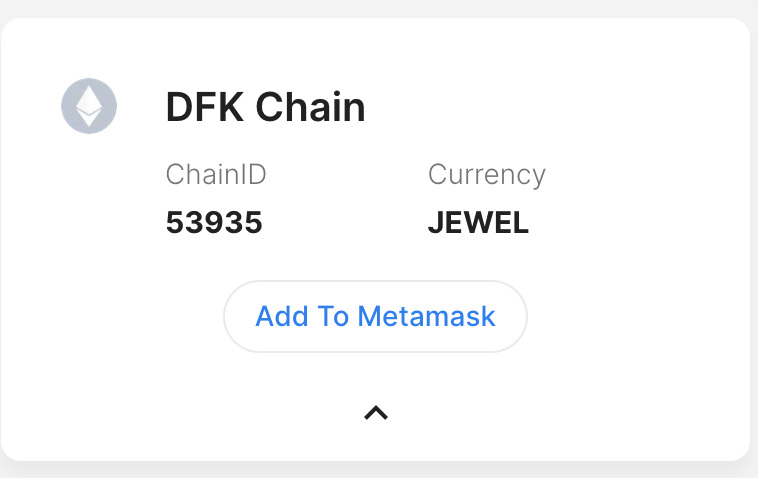The image size is (758, 478).
Task: Hide the card details using the caret icon
Action: click(376, 413)
